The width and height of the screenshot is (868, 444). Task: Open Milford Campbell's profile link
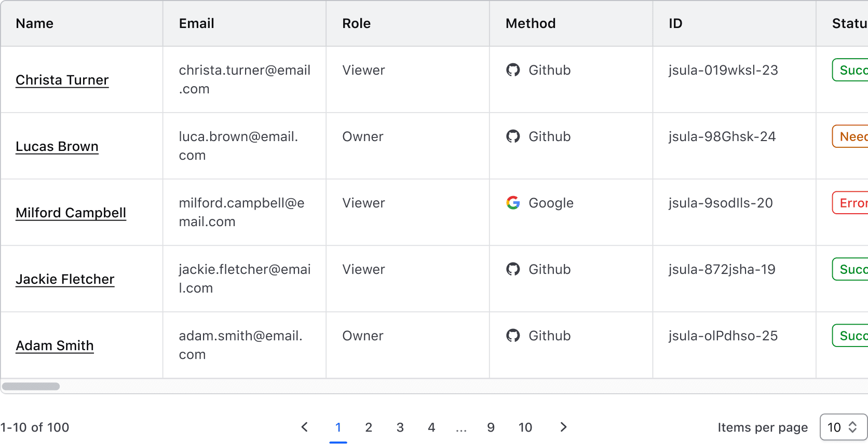point(71,213)
